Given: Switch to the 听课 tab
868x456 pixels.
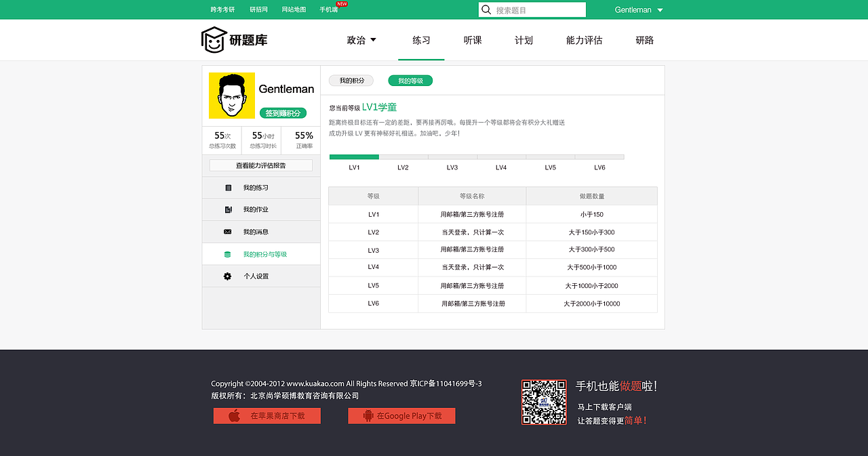Looking at the screenshot, I should click(x=472, y=40).
